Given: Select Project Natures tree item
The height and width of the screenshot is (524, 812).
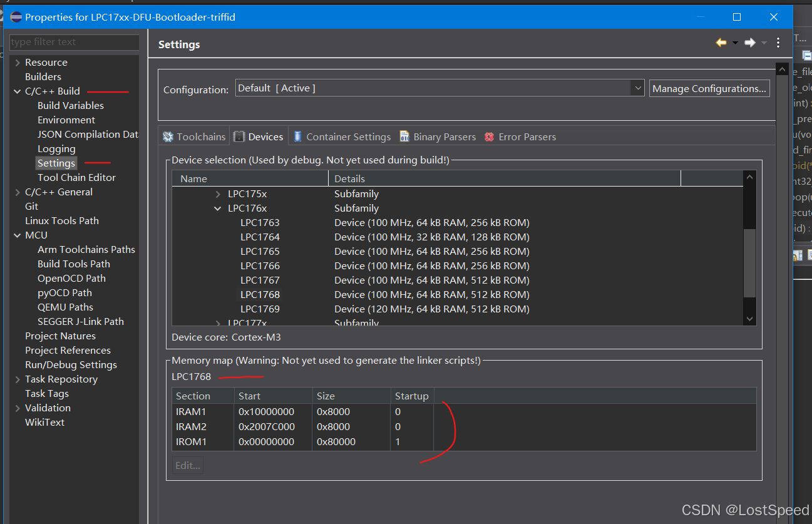Looking at the screenshot, I should [60, 336].
